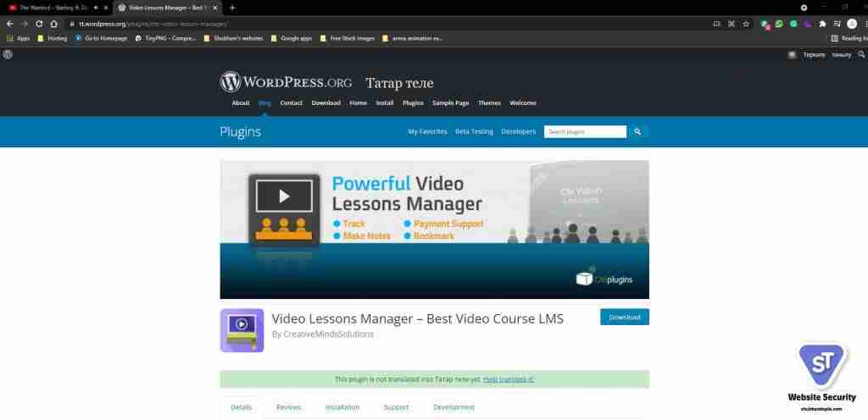Viewport: 868px width, 420px height.
Task: Select the Video Lessons Manager browser tab
Action: [x=166, y=8]
